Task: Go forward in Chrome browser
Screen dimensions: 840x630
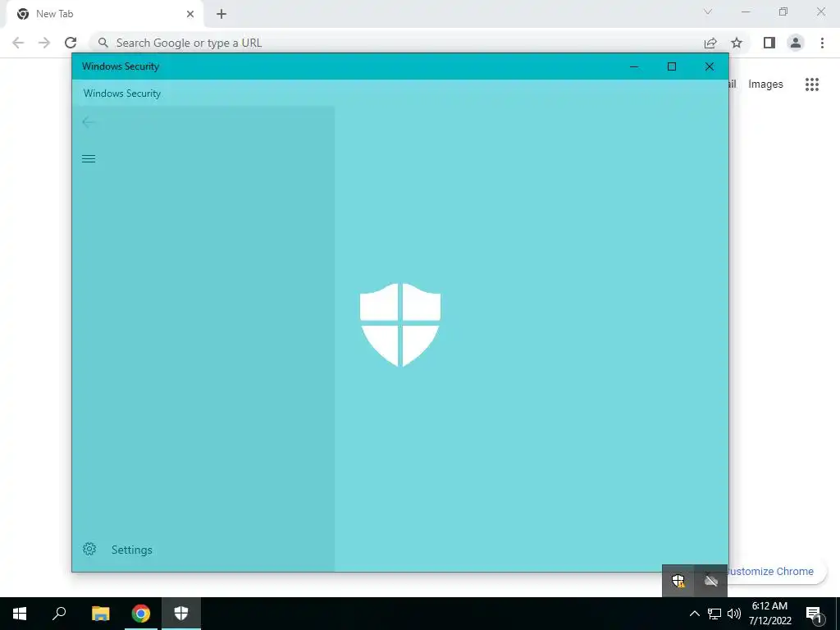Action: coord(44,43)
